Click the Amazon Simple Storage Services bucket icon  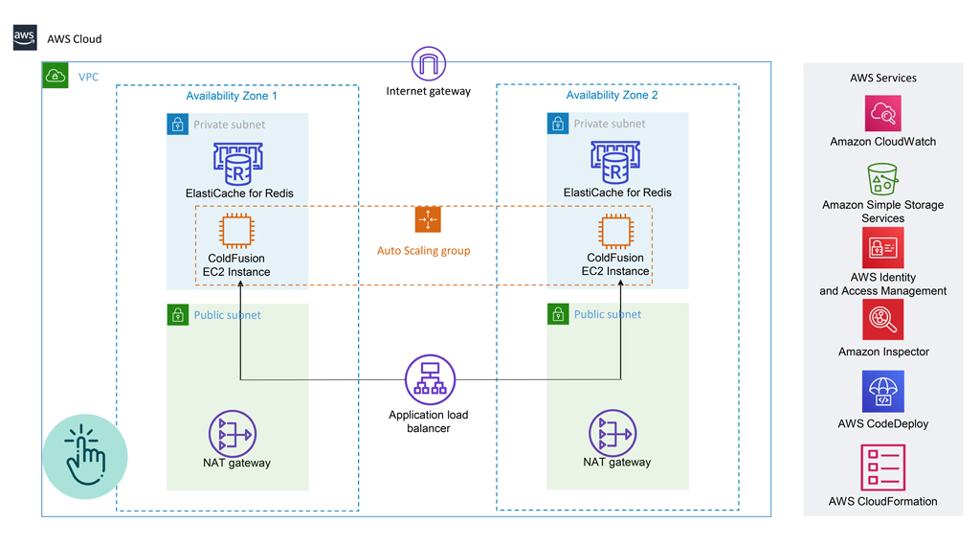pos(882,179)
